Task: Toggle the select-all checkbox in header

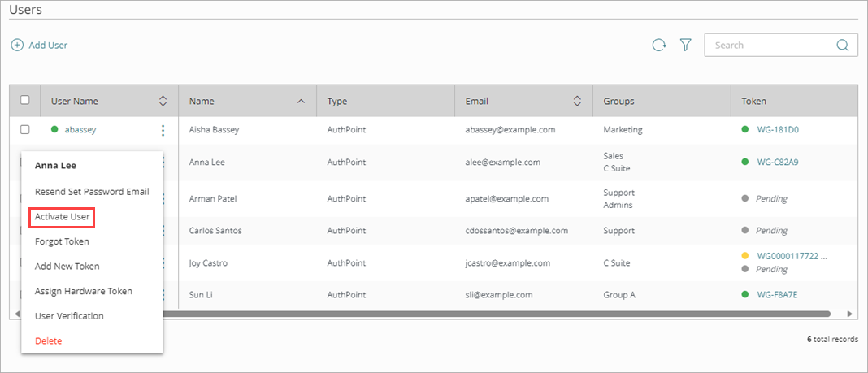Action: 25,100
